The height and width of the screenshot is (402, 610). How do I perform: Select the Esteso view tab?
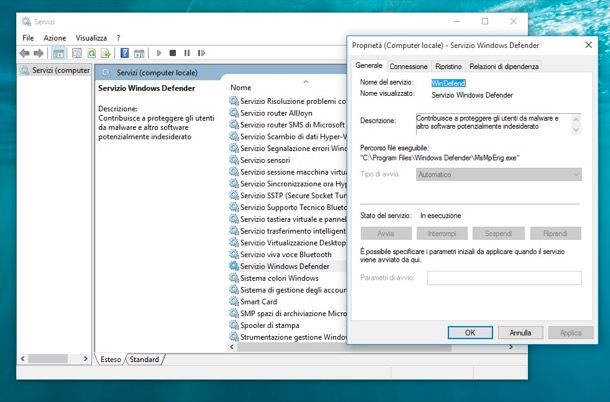pyautogui.click(x=111, y=359)
